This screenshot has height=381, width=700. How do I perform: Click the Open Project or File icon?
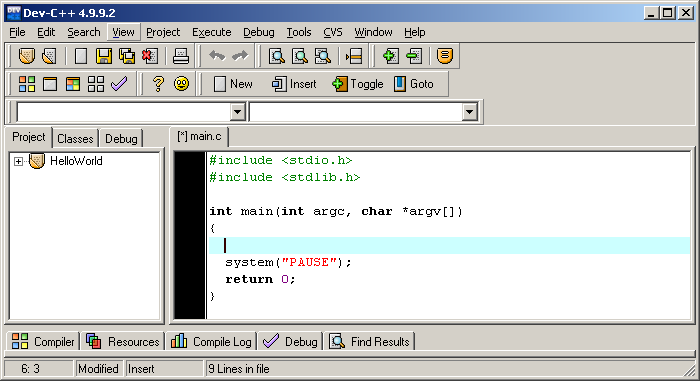(x=49, y=56)
